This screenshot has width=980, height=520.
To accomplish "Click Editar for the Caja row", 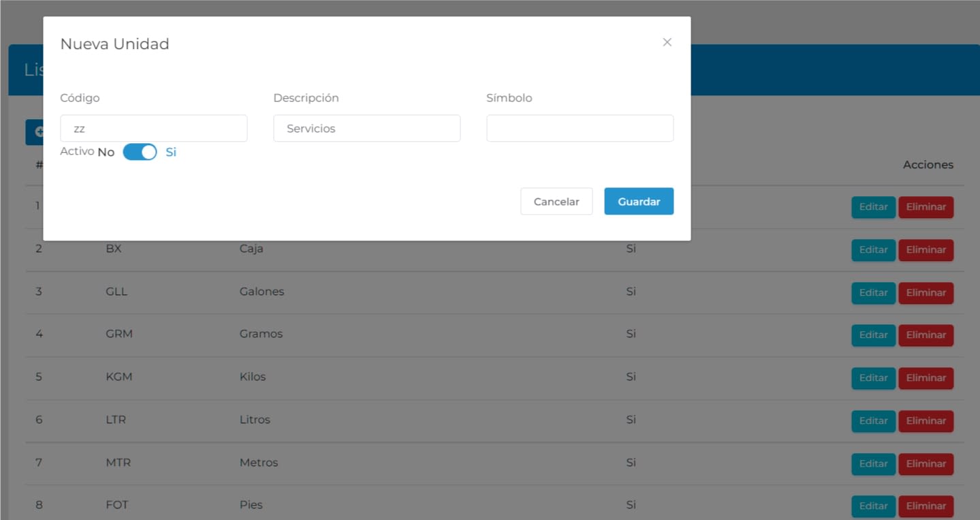I will [x=872, y=250].
